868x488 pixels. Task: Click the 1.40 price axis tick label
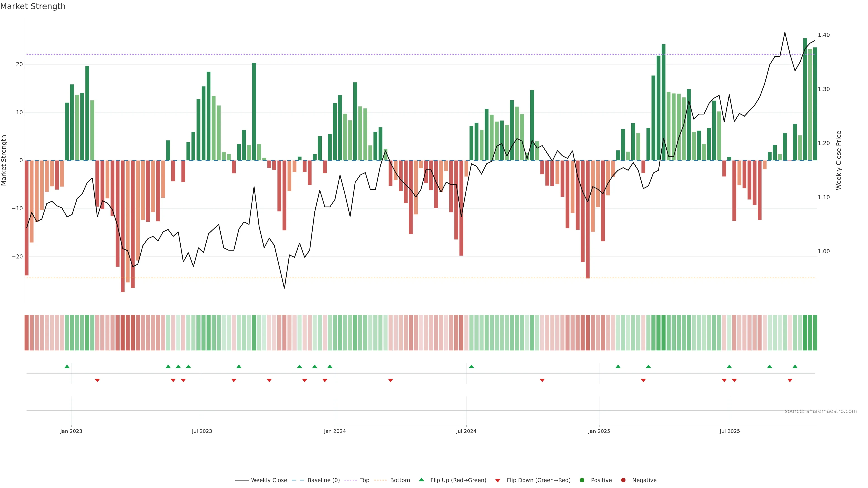pyautogui.click(x=823, y=35)
